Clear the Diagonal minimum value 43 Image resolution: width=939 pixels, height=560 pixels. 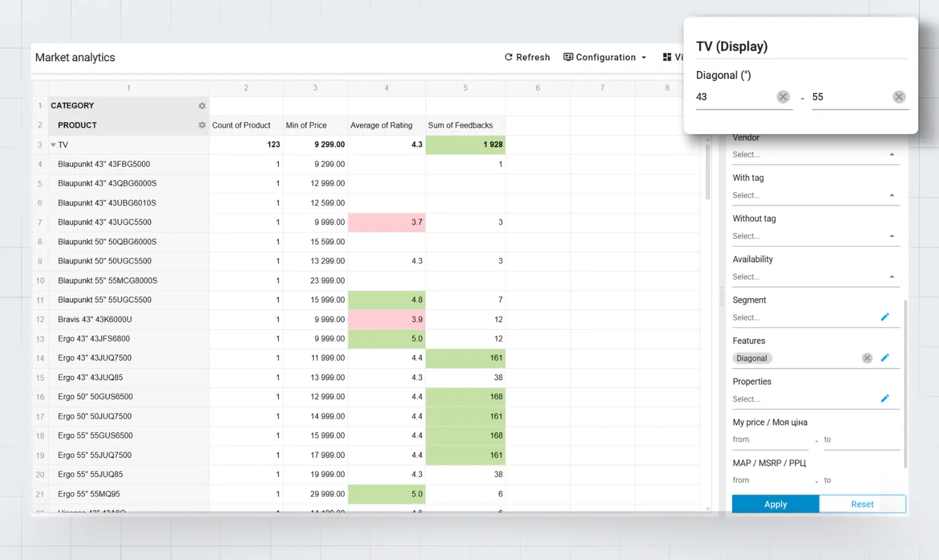783,96
